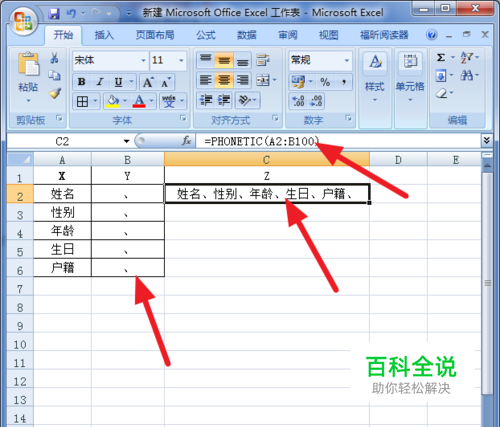
Task: Click the formula bar text field
Action: 338,141
